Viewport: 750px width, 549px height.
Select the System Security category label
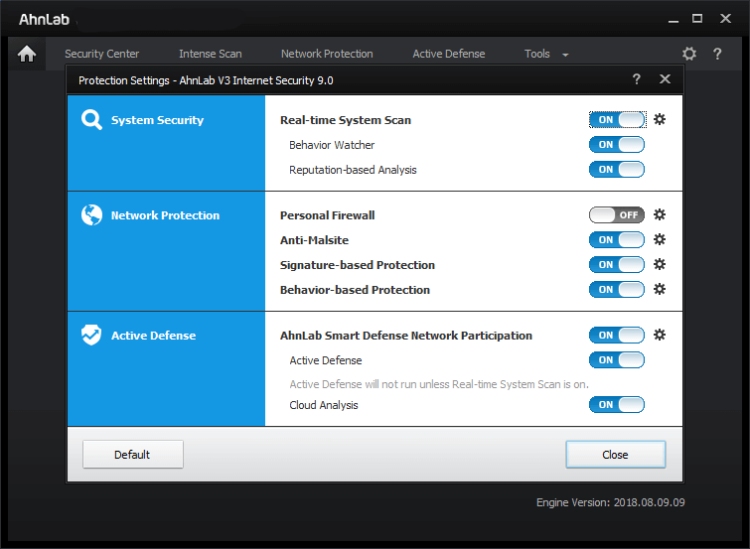pos(157,120)
